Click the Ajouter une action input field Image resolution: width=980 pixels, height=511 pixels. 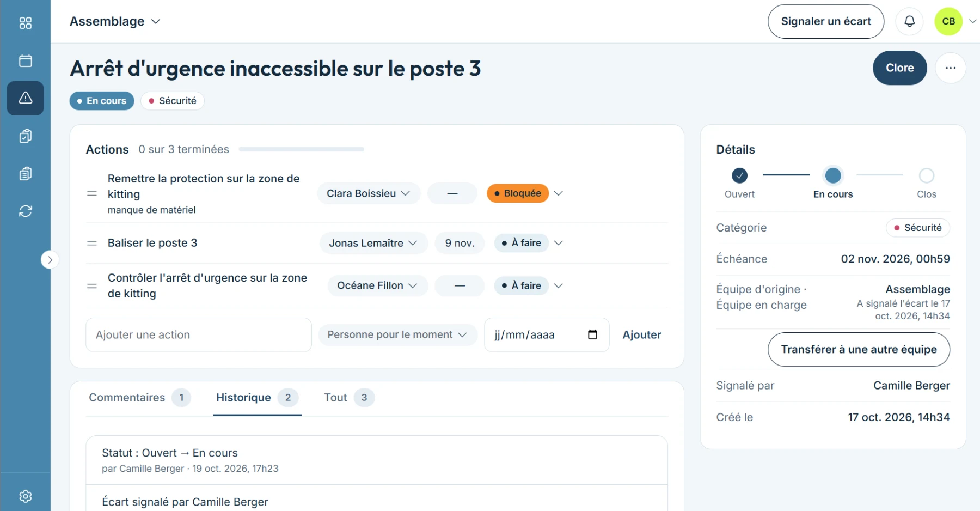coord(199,334)
